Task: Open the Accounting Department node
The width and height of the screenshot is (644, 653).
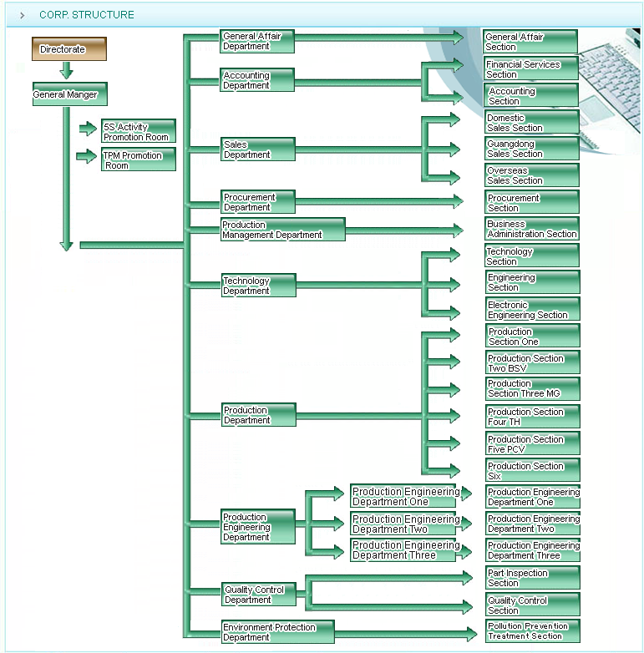Action: tap(257, 80)
